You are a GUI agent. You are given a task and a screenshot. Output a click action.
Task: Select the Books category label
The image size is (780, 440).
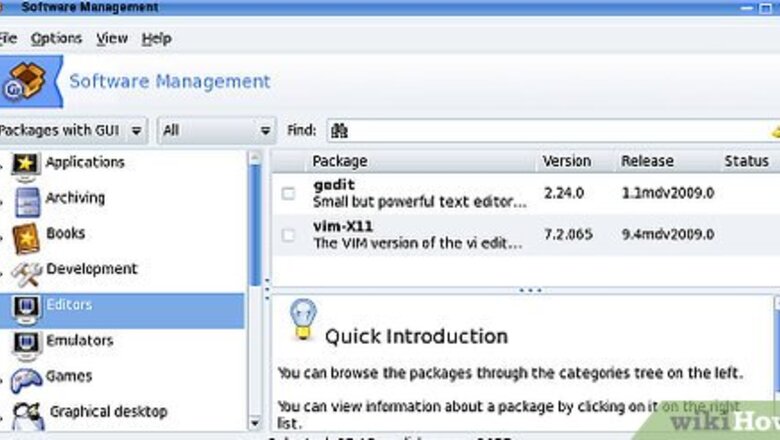point(65,233)
